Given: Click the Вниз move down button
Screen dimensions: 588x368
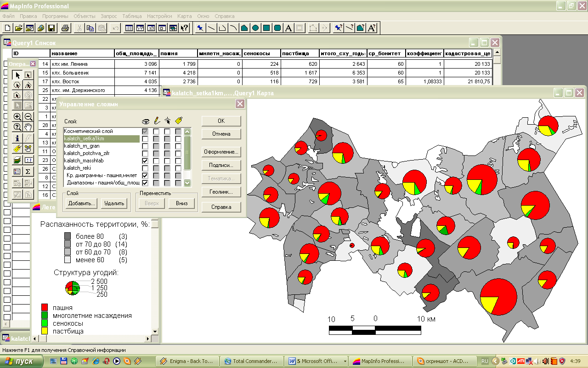Looking at the screenshot, I should coord(181,203).
